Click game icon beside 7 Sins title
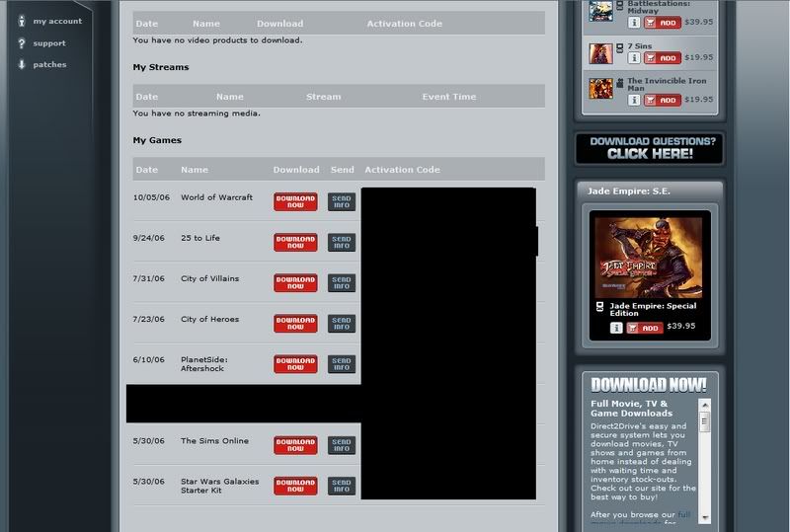This screenshot has width=790, height=532. (x=620, y=47)
